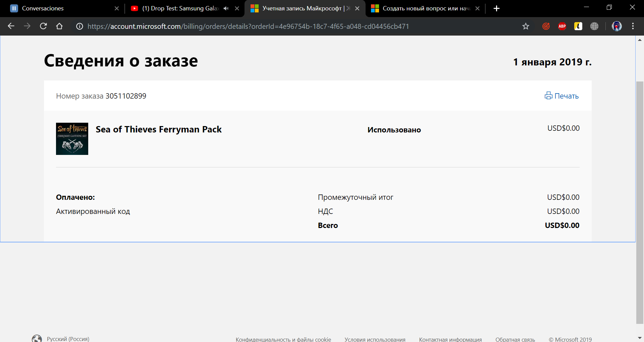
Task: Bookmark this page with the star
Action: (x=526, y=26)
